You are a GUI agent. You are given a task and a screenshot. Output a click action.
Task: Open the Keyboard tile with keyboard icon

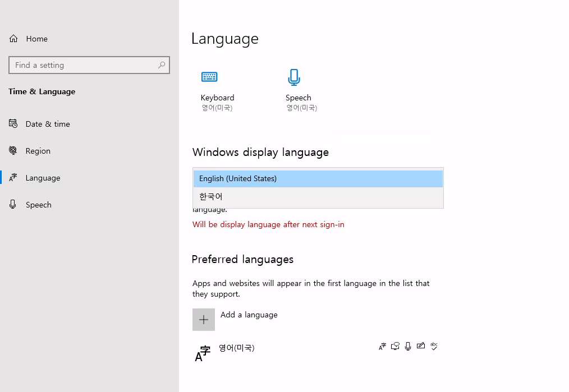coord(217,90)
